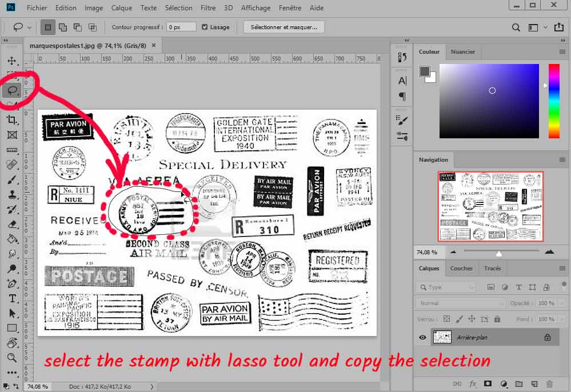The height and width of the screenshot is (392, 571).
Task: Click the Navigation preview thumbnail
Action: click(x=490, y=206)
